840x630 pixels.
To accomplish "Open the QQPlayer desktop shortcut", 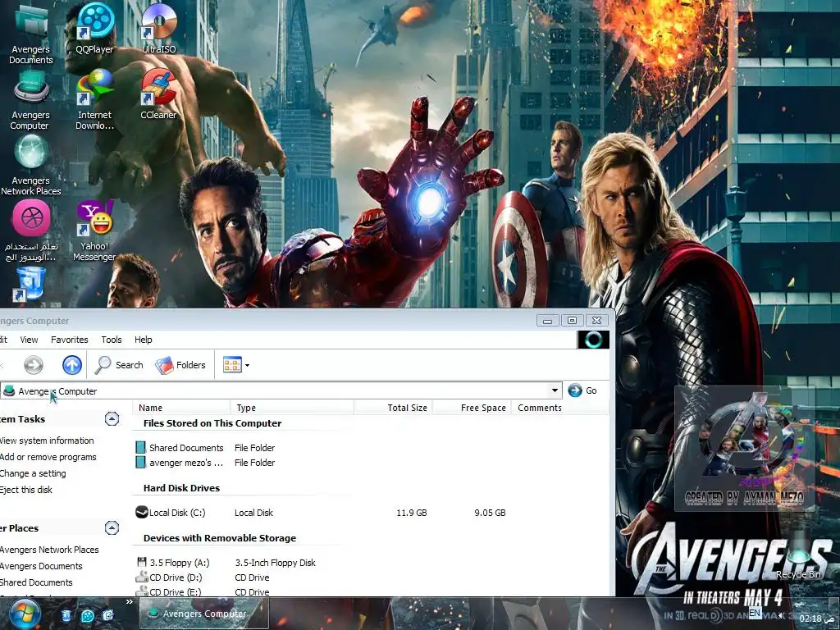I will point(95,29).
